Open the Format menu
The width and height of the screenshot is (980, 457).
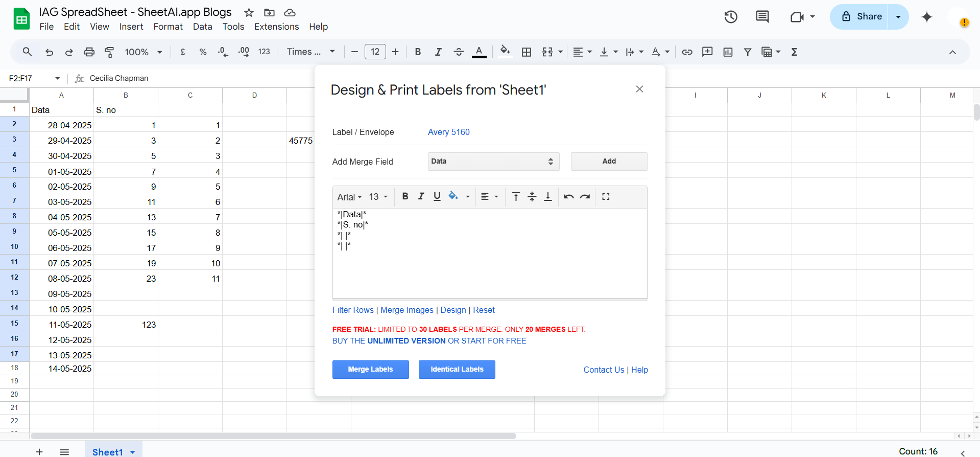(x=168, y=27)
